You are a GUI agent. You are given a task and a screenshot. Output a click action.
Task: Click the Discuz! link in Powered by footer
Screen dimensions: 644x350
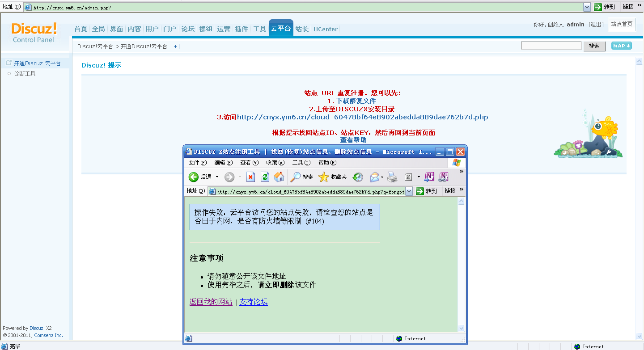[x=37, y=328]
